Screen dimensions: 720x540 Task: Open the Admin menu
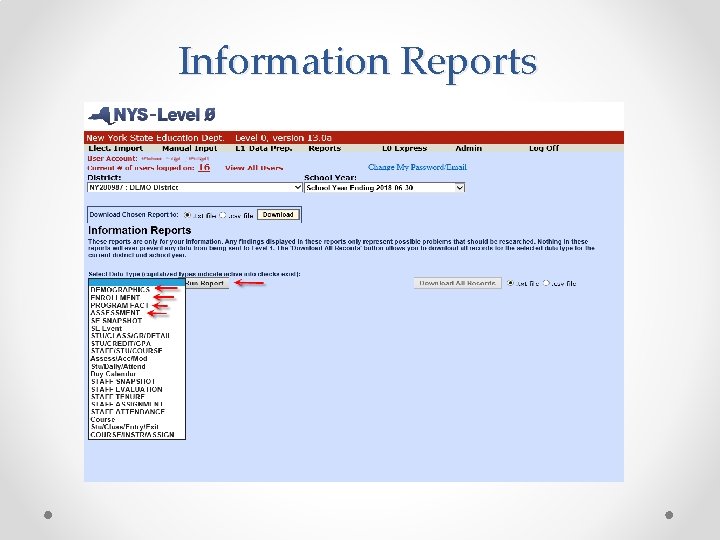pos(468,148)
